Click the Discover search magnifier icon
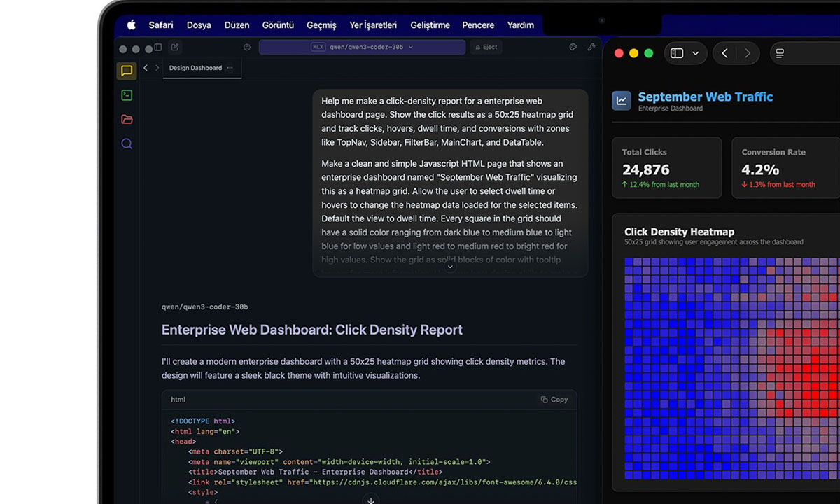The height and width of the screenshot is (504, 840). pyautogui.click(x=127, y=144)
